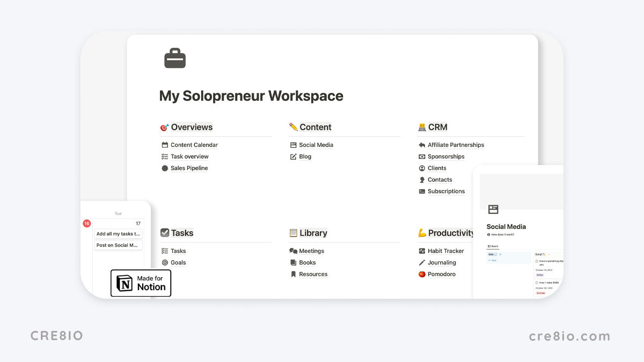Click the Blog pencil-edit icon
This screenshot has width=644, height=362.
(x=293, y=157)
